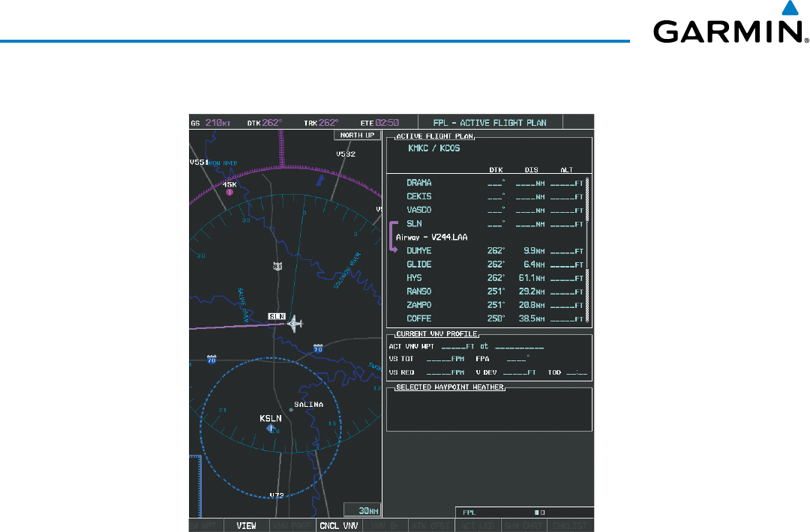Click the V532 airway label on map

(346, 154)
